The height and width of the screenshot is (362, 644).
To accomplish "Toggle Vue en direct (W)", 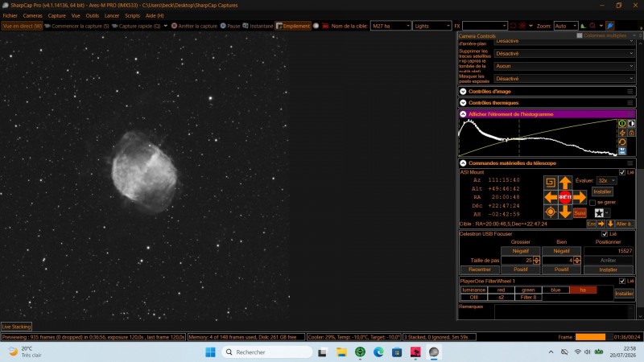I will pyautogui.click(x=23, y=26).
